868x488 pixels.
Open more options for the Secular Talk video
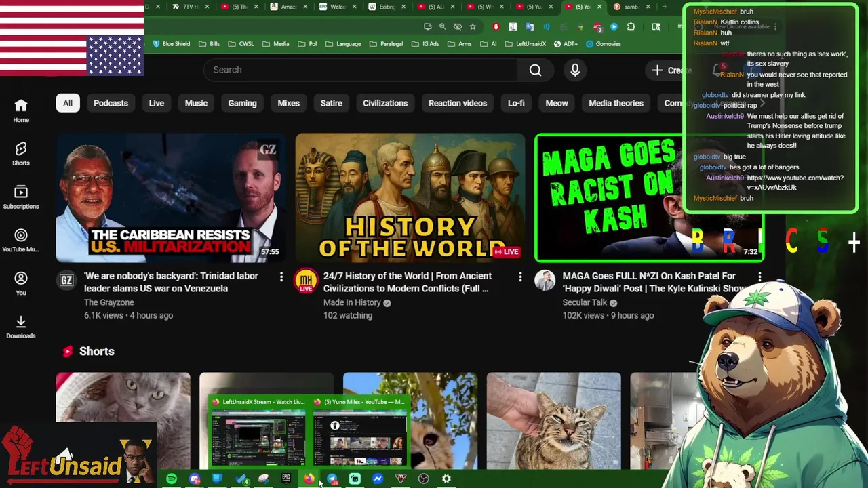click(759, 277)
